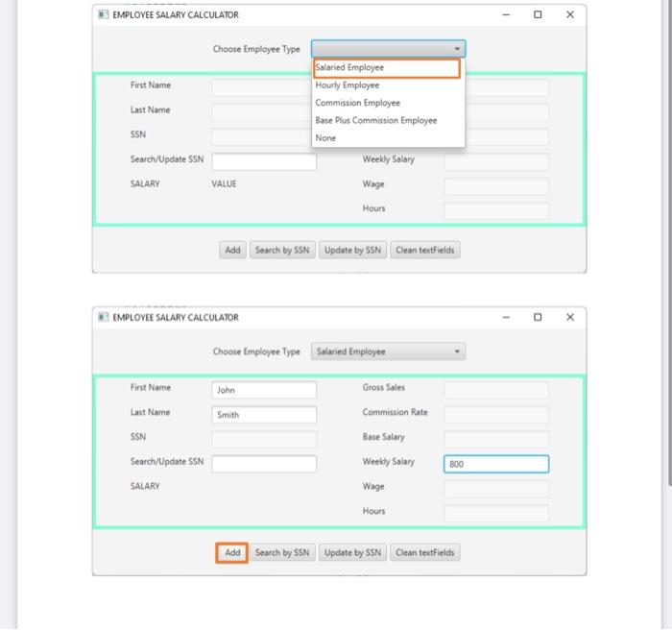Close the top Employee Salary Calculator window

coord(570,14)
